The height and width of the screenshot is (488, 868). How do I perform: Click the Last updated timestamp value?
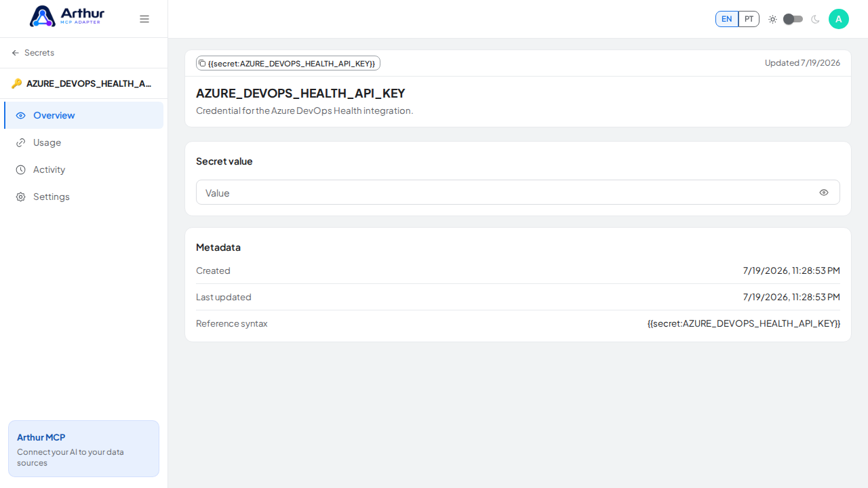[x=791, y=297]
